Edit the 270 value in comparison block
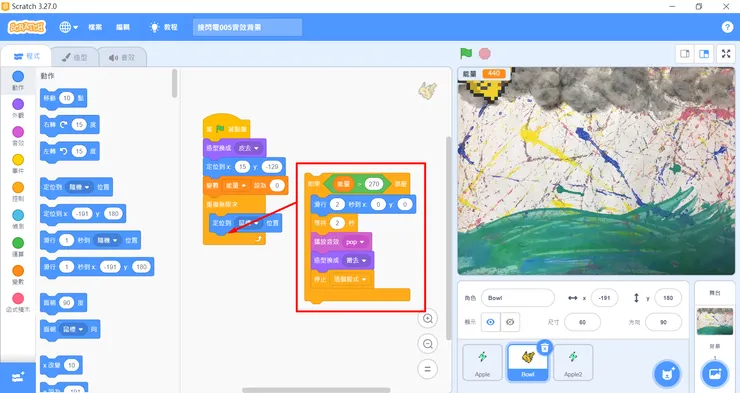 click(374, 184)
